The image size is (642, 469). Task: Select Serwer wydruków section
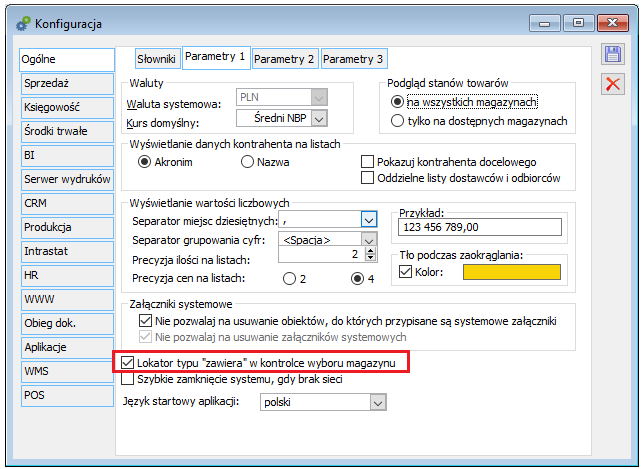tap(67, 179)
